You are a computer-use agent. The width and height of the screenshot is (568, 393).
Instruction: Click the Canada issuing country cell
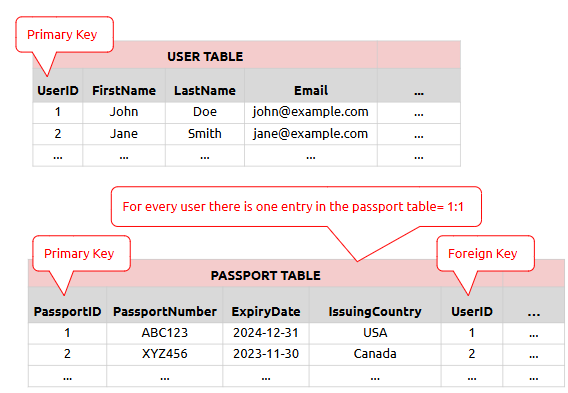coord(375,355)
